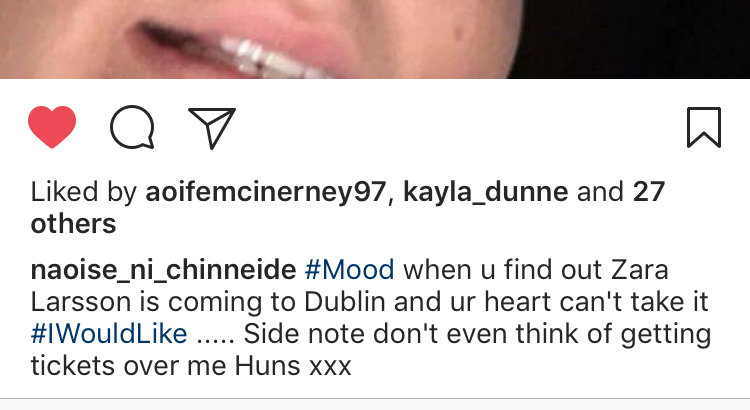
Task: Open the naoise_ni_chinneide profile from the caption
Action: 162,270
